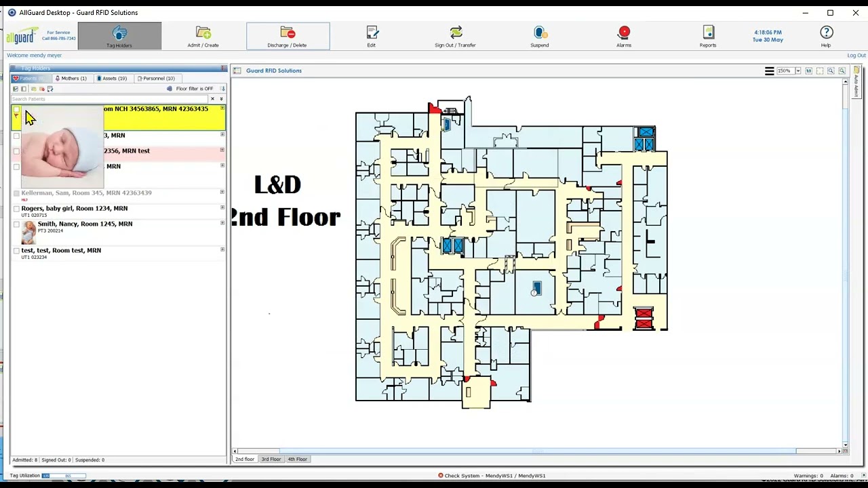Viewport: 868px width, 488px height.
Task: Click the hamburger menu icon above the map
Action: (x=769, y=70)
